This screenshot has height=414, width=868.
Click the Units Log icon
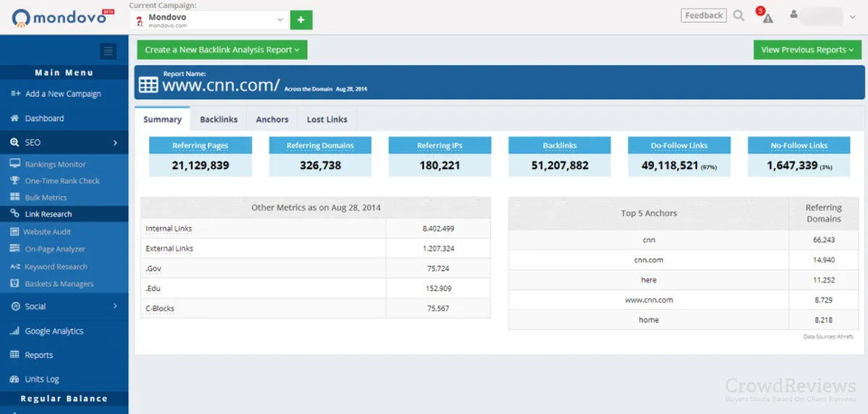pos(15,379)
